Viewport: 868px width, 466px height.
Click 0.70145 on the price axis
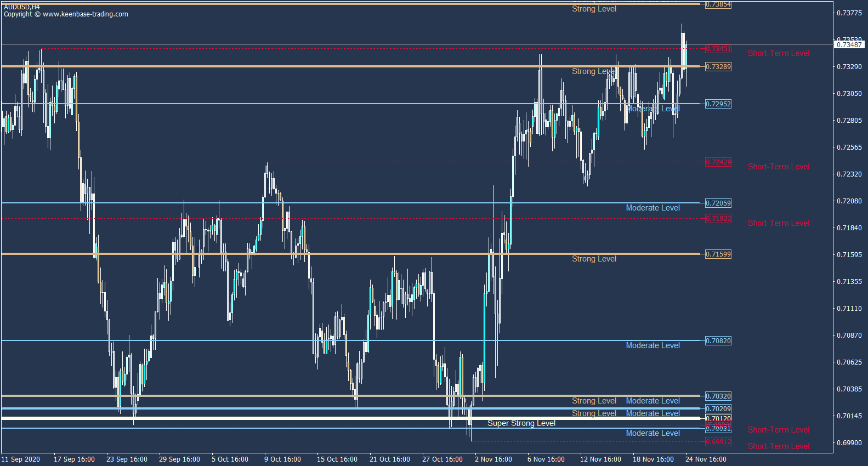coord(849,416)
